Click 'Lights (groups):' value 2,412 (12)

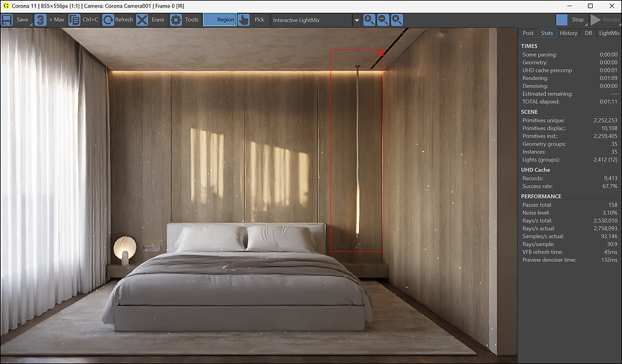605,160
